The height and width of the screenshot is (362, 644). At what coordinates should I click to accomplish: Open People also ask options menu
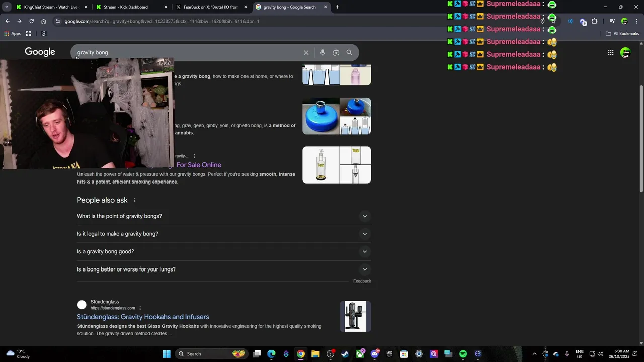134,200
